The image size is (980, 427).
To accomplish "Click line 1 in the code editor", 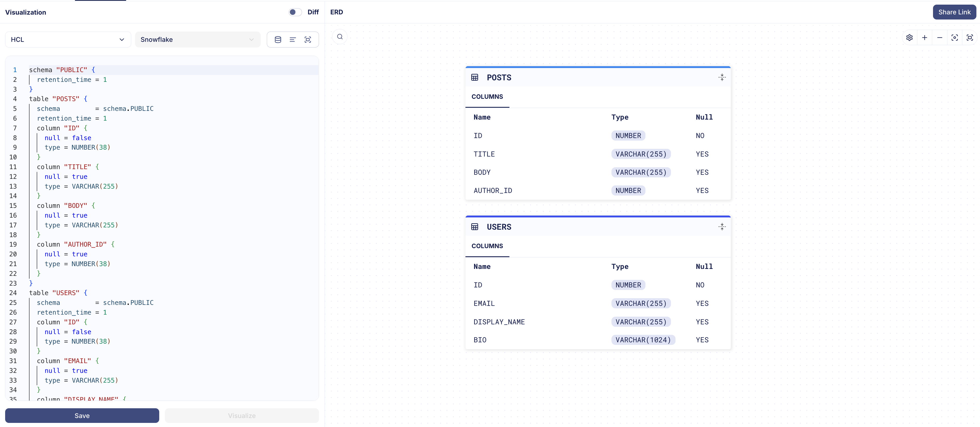I will pos(152,70).
